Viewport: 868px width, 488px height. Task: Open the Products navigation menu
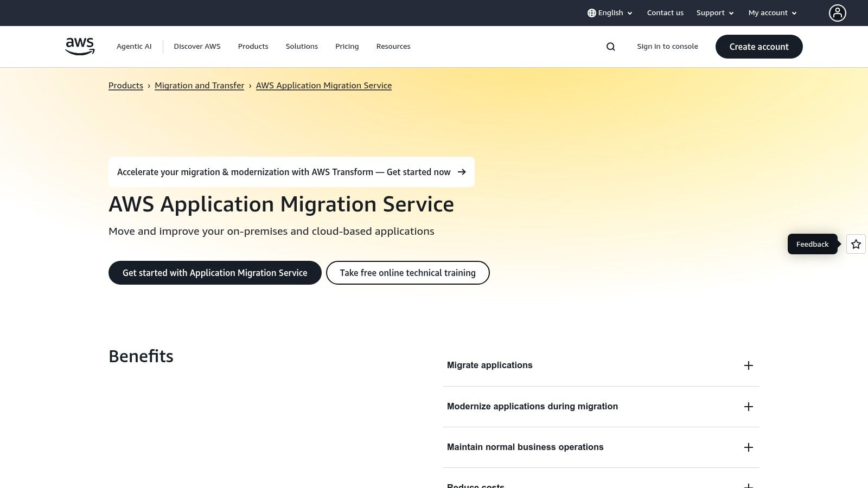(x=253, y=47)
